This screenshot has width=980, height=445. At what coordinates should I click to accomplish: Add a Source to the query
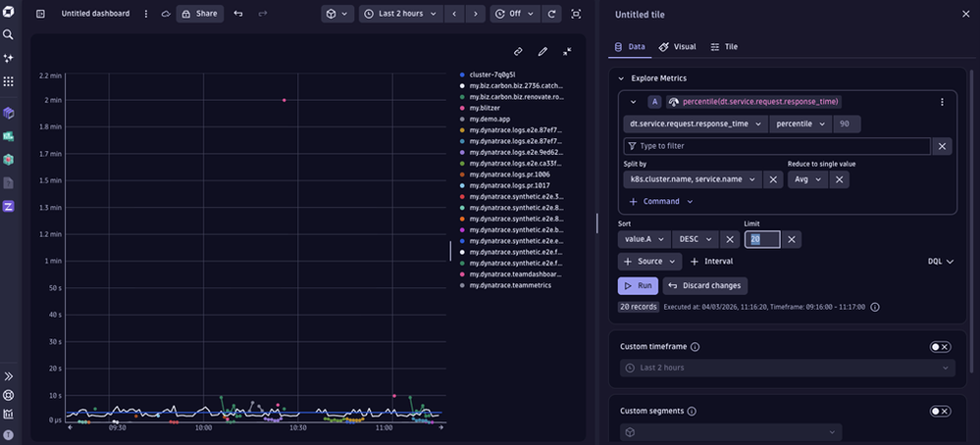tap(650, 262)
